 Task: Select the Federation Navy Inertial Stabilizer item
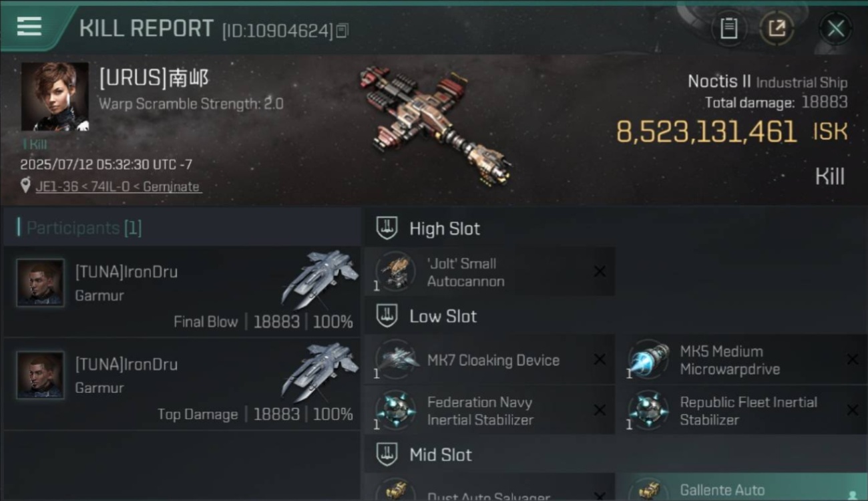tap(489, 410)
